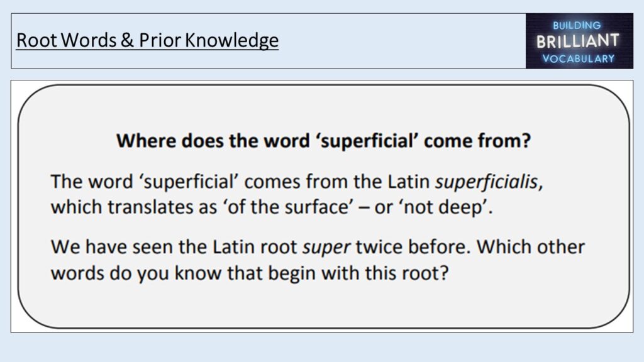The height and width of the screenshot is (362, 644).
Task: Click the heading 'Where does the word superficial come from?'
Action: (x=324, y=141)
